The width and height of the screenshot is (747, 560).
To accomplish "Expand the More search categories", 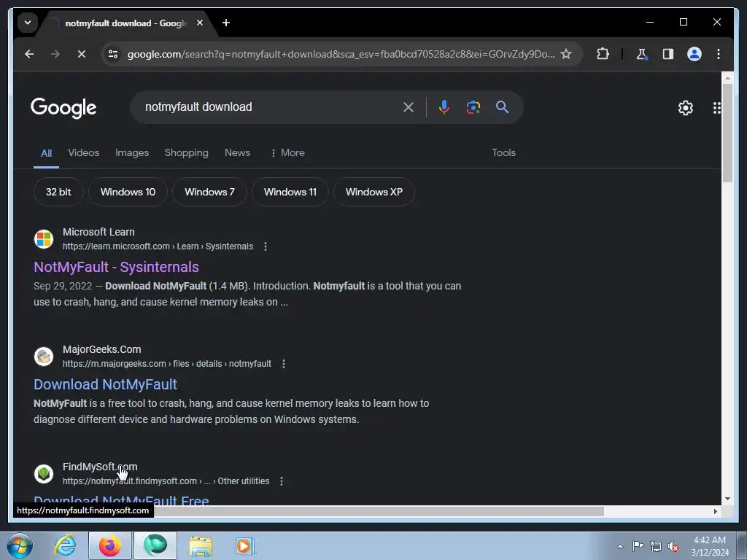I will 287,153.
